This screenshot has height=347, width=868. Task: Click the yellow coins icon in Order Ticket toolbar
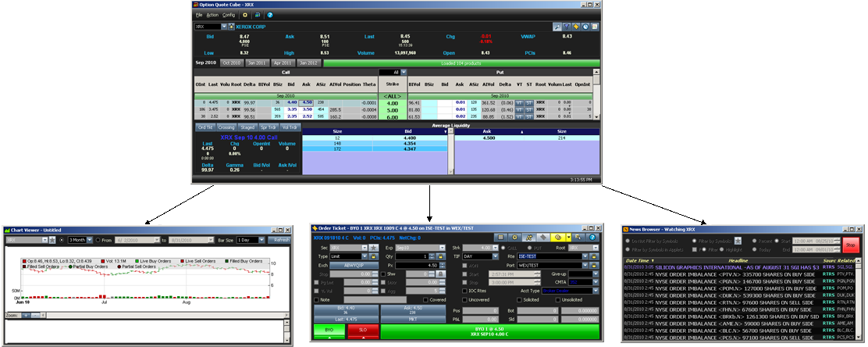pyautogui.click(x=559, y=238)
